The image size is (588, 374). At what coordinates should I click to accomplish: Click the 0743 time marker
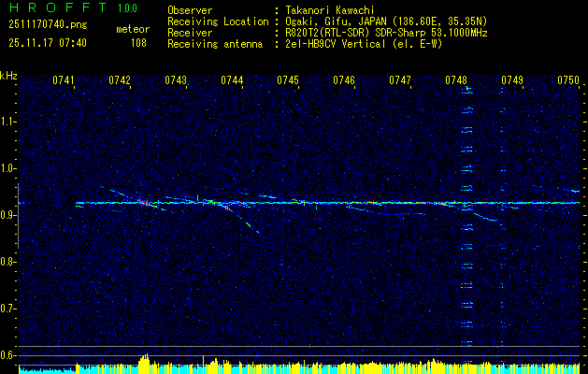[x=176, y=80]
